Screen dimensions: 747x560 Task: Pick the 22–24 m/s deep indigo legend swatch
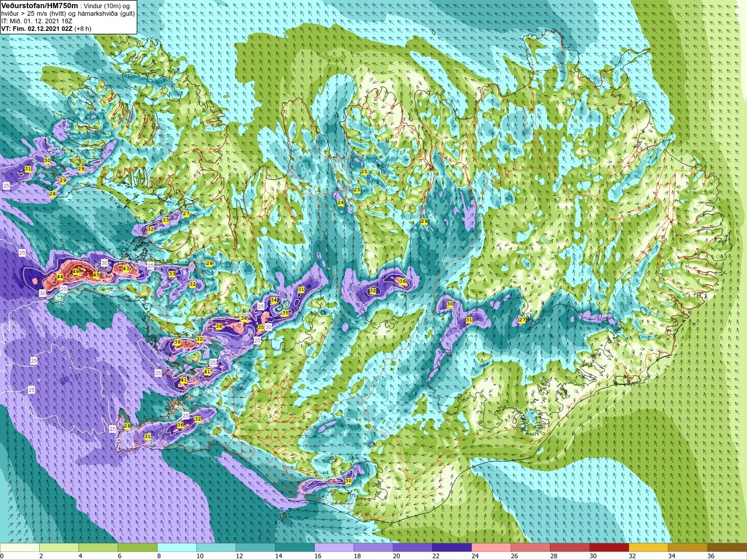point(452,548)
